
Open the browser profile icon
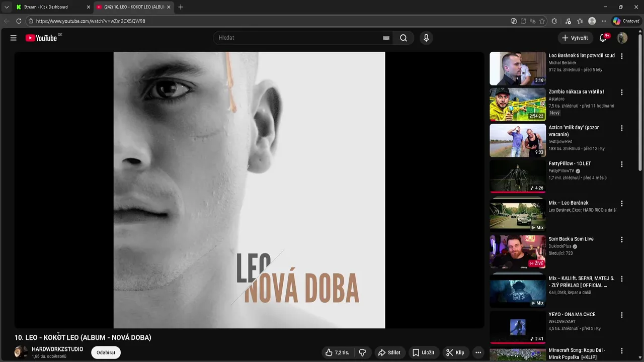click(x=592, y=21)
